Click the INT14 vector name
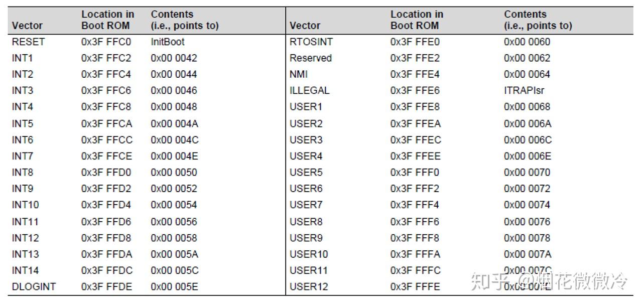This screenshot has height=307, width=644. (x=25, y=270)
